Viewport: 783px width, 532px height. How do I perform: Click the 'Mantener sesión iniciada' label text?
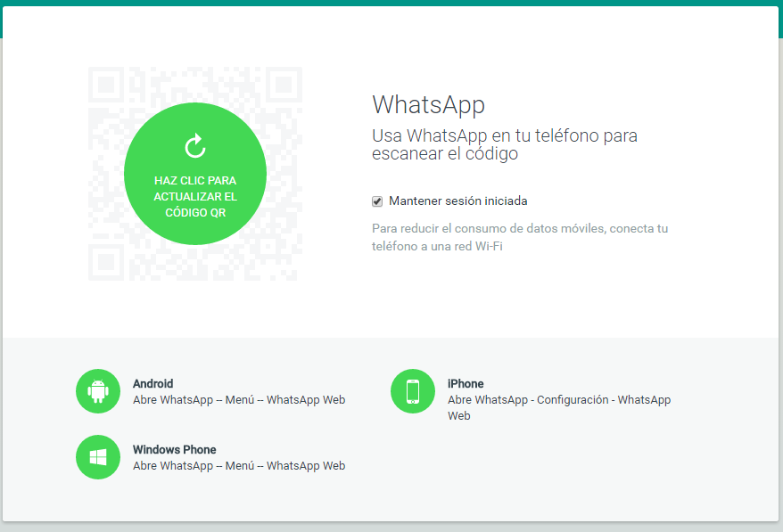click(457, 201)
